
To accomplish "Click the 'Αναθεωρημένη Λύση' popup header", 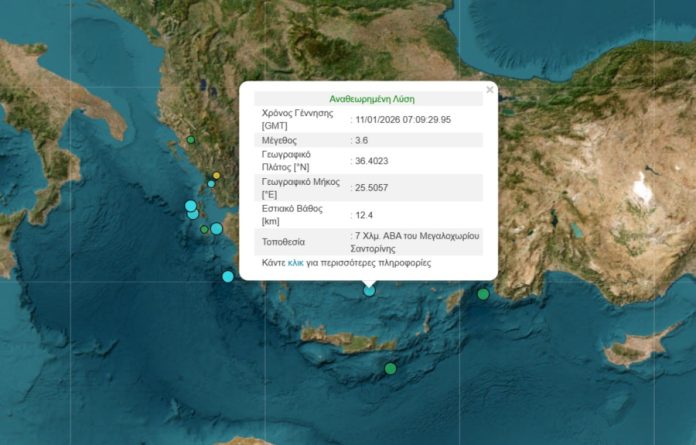I will coord(372,99).
